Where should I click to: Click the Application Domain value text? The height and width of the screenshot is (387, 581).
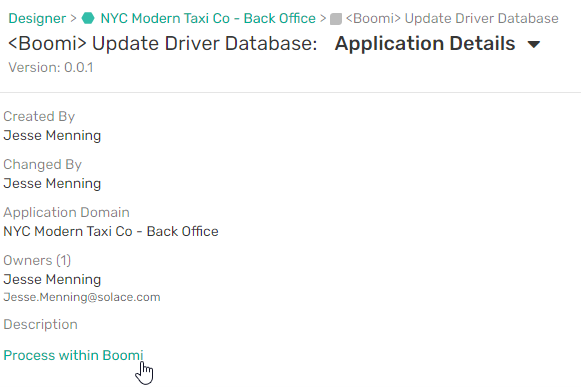pos(111,231)
